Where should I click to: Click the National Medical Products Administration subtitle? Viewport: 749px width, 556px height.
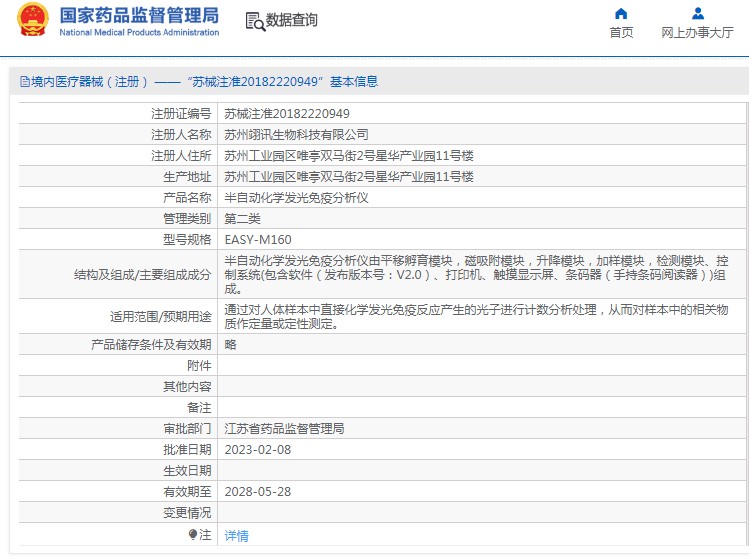click(139, 33)
